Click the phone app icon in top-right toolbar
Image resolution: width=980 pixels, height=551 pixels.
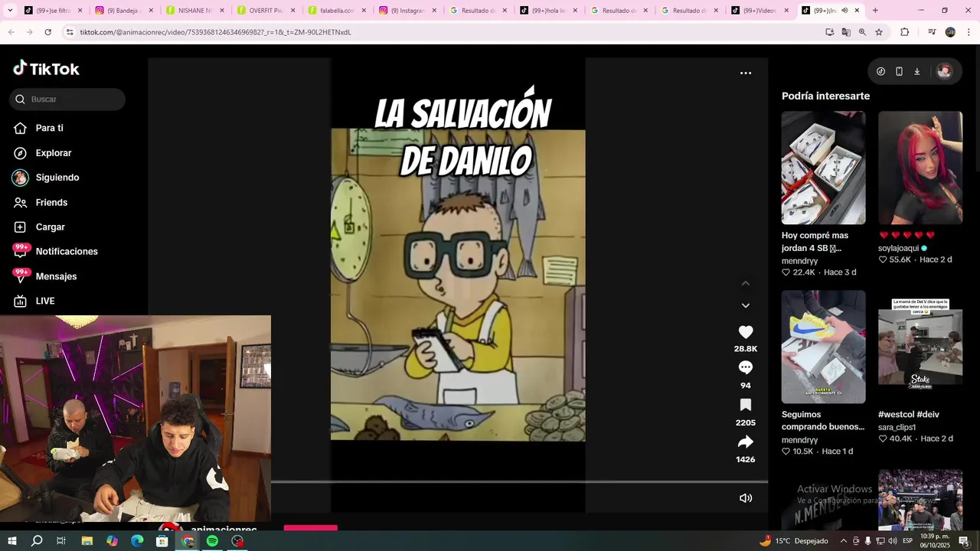(899, 71)
